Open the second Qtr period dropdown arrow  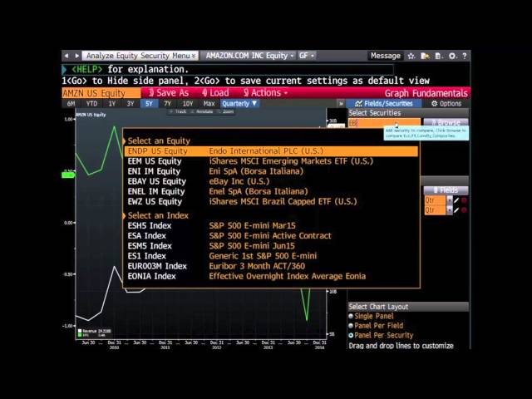point(450,210)
